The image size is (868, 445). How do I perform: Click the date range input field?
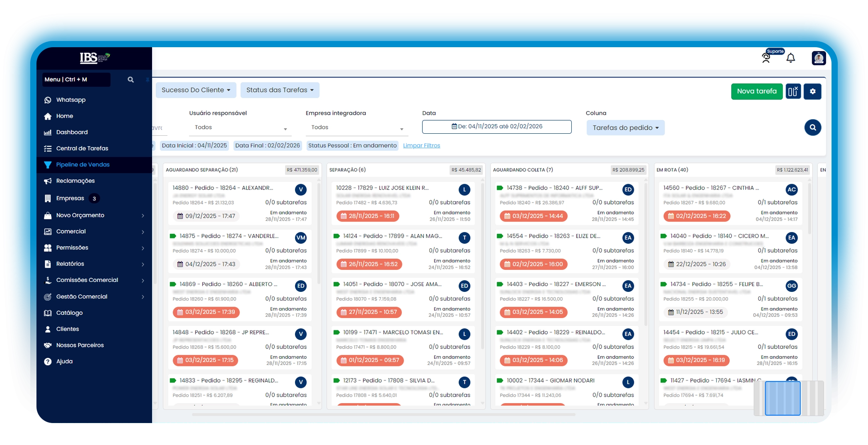[496, 127]
